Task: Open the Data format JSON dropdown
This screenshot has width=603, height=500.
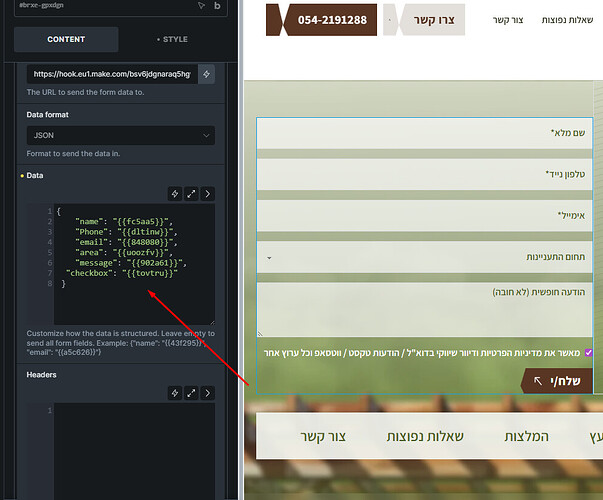Action: click(121, 135)
